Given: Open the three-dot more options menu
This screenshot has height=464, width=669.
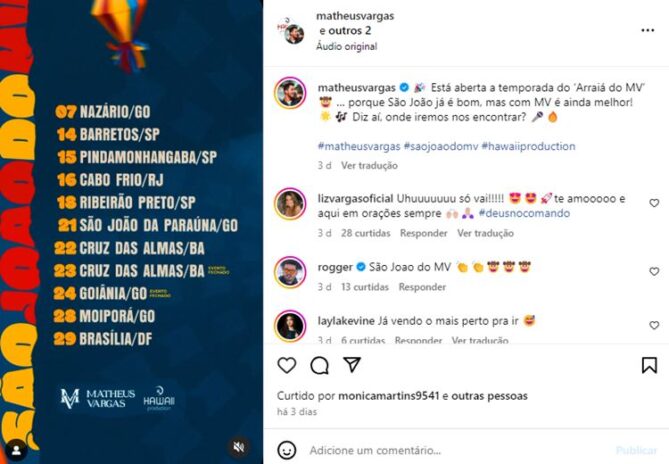Looking at the screenshot, I should pyautogui.click(x=648, y=30).
